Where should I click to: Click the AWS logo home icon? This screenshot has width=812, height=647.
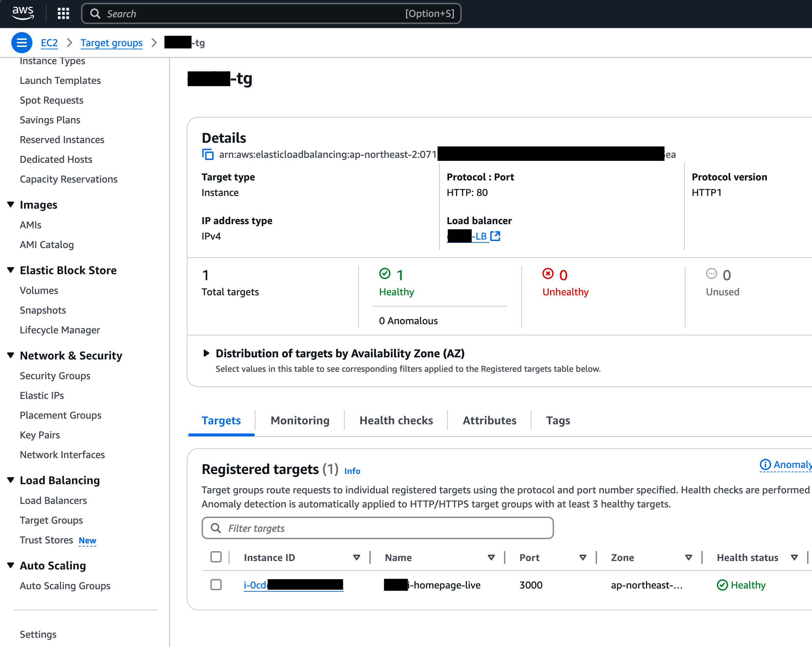pos(23,13)
